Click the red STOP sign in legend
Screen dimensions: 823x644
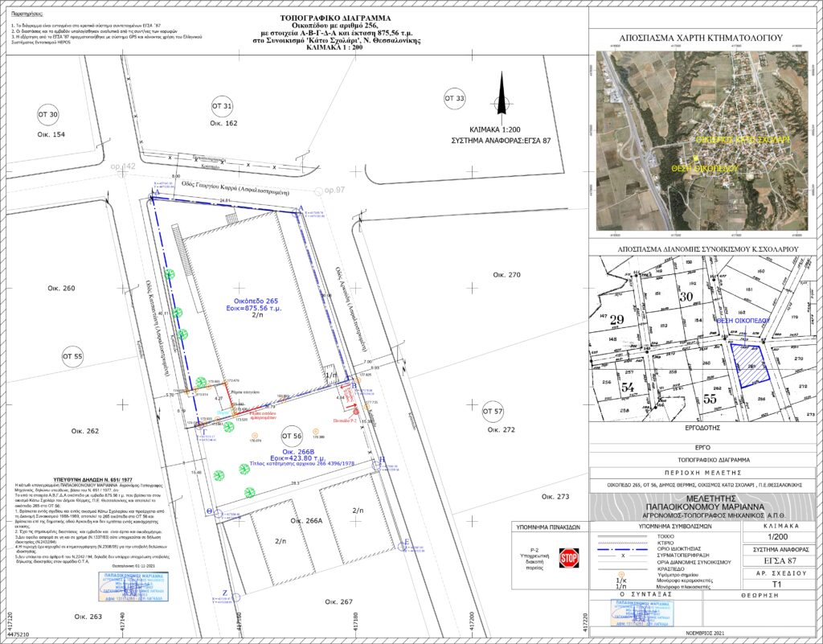[x=569, y=557]
